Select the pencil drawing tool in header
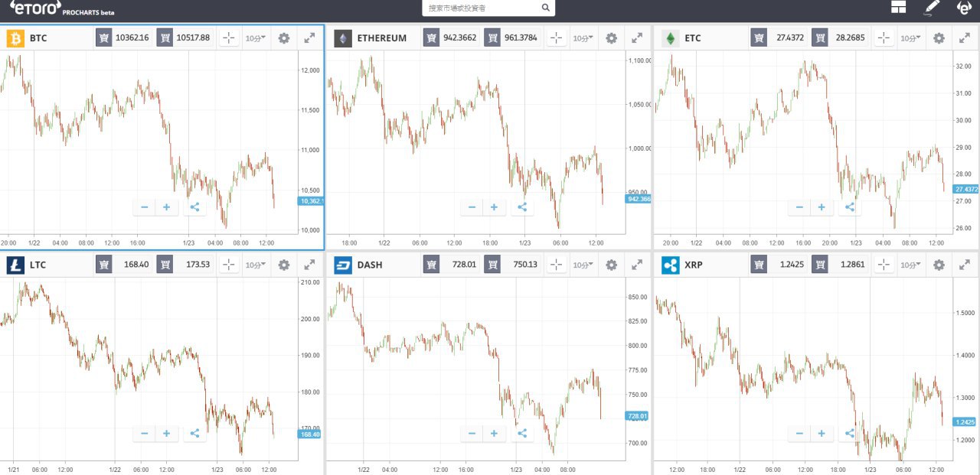Viewport: 980px width, 475px height. pos(931,8)
